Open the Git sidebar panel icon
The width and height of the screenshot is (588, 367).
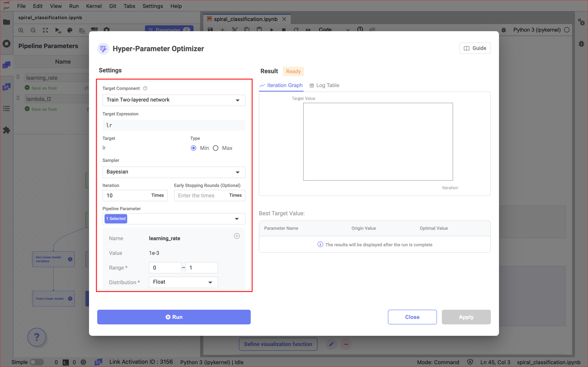(x=7, y=87)
